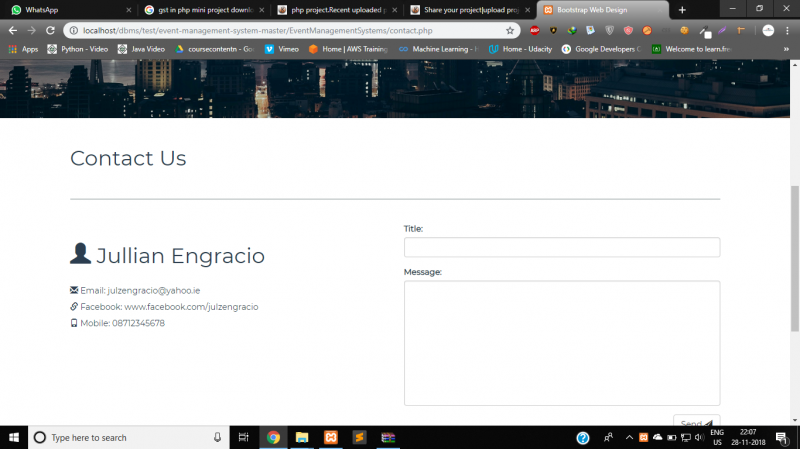
Task: Open the Chrome three-dot menu
Action: click(787, 31)
